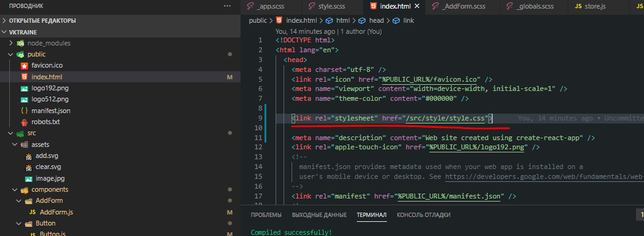Collapse the Button folder chevron
The width and height of the screenshot is (644, 236).
pos(19,224)
